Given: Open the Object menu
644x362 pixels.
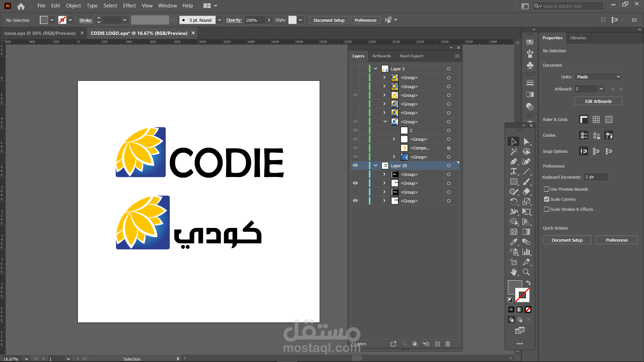Looking at the screenshot, I should pos(73,6).
